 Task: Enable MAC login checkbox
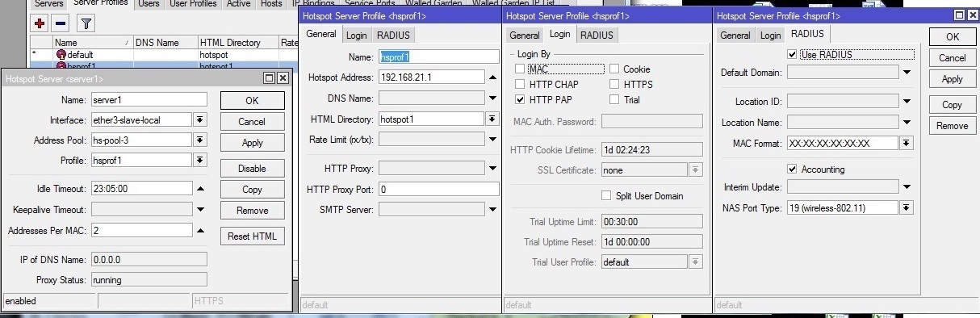coord(520,69)
